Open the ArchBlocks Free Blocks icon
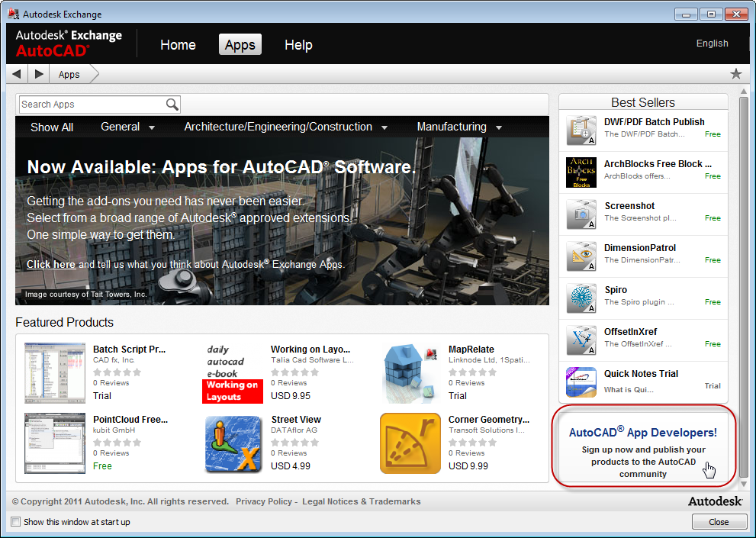This screenshot has width=756, height=538. (x=581, y=172)
